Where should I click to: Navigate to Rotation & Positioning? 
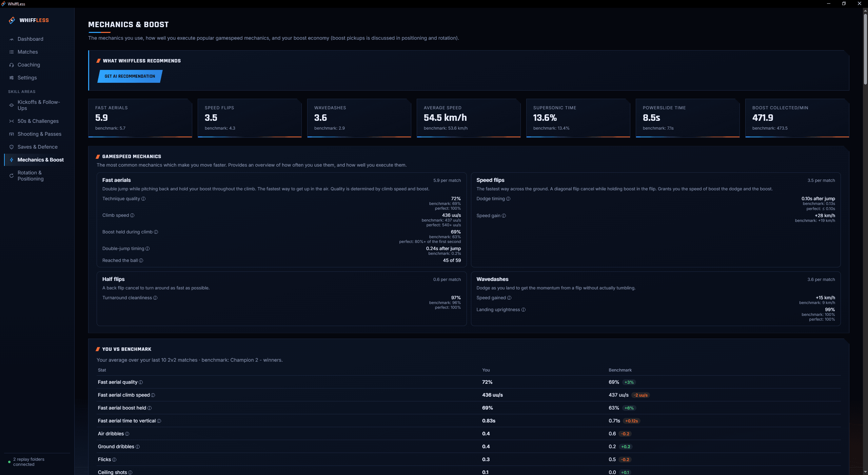point(37,176)
